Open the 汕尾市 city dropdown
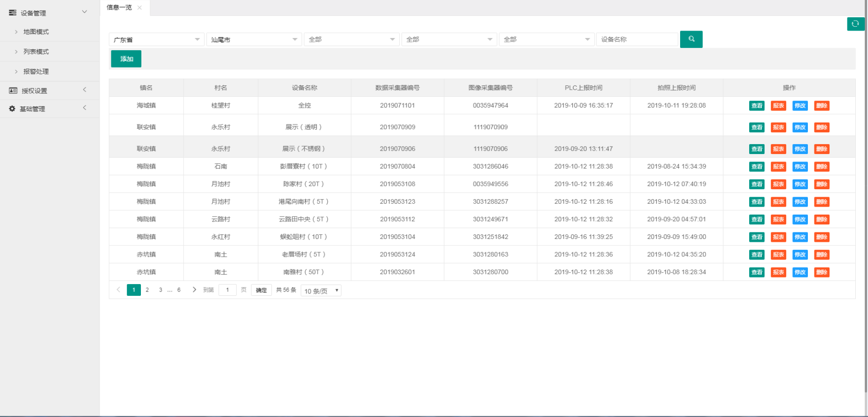This screenshot has width=868, height=417. tap(254, 39)
